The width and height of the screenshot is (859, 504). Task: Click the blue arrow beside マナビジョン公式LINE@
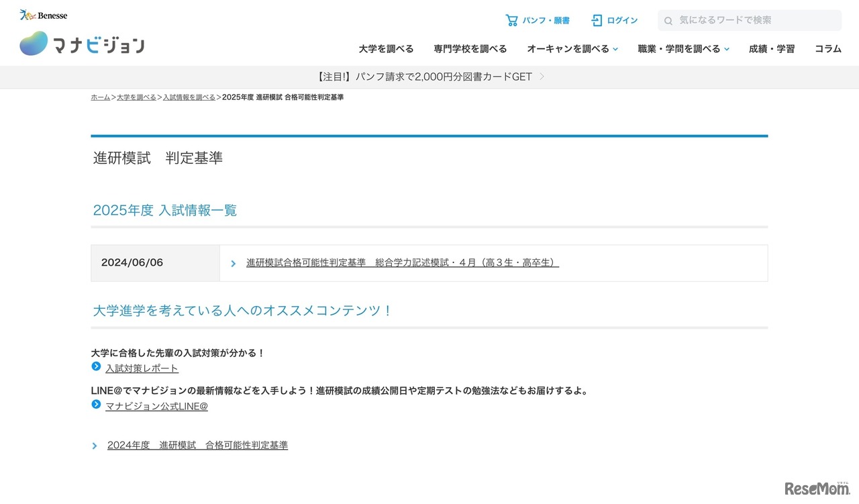pos(95,405)
